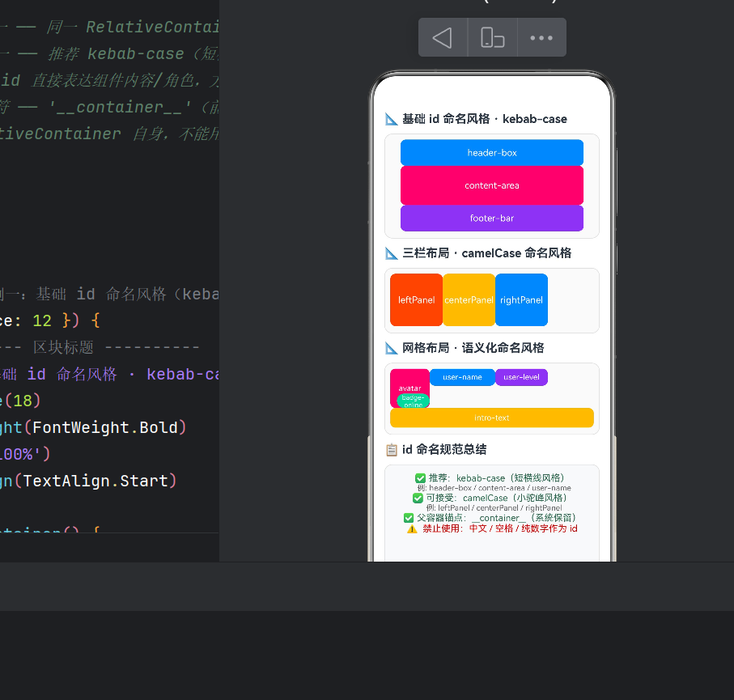The height and width of the screenshot is (700, 734).
Task: Click code 'FontWeight.Bold' in editor
Action: (x=105, y=427)
